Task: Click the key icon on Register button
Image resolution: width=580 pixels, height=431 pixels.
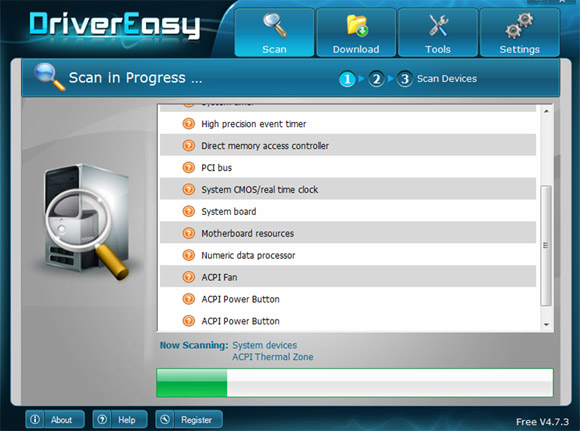Action: 165,420
